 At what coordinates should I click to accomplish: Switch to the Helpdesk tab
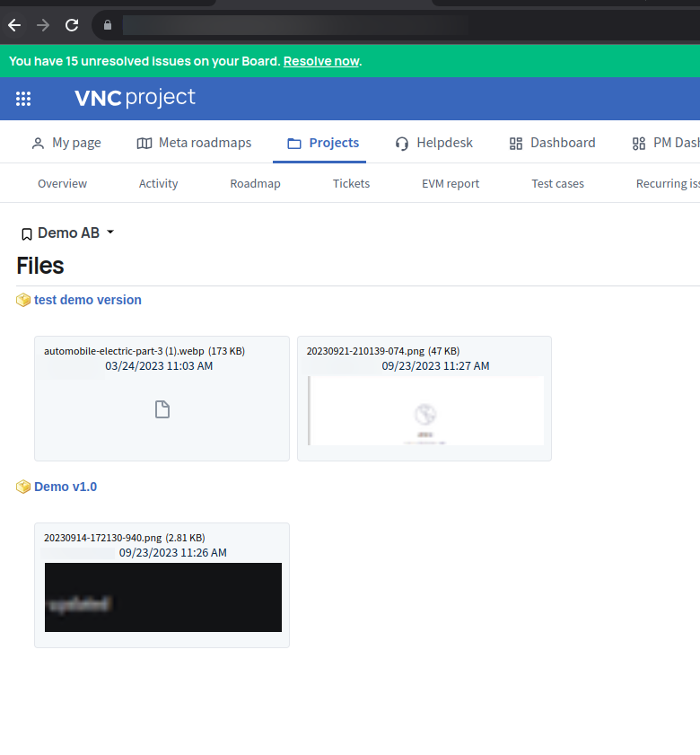[x=433, y=143]
